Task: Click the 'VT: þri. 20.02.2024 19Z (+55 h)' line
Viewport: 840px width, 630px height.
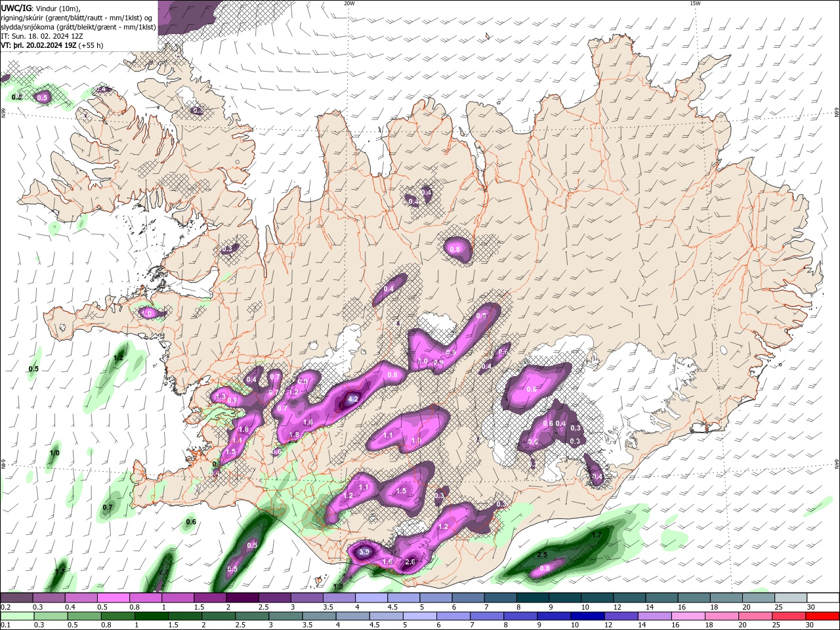Action: 52,45
